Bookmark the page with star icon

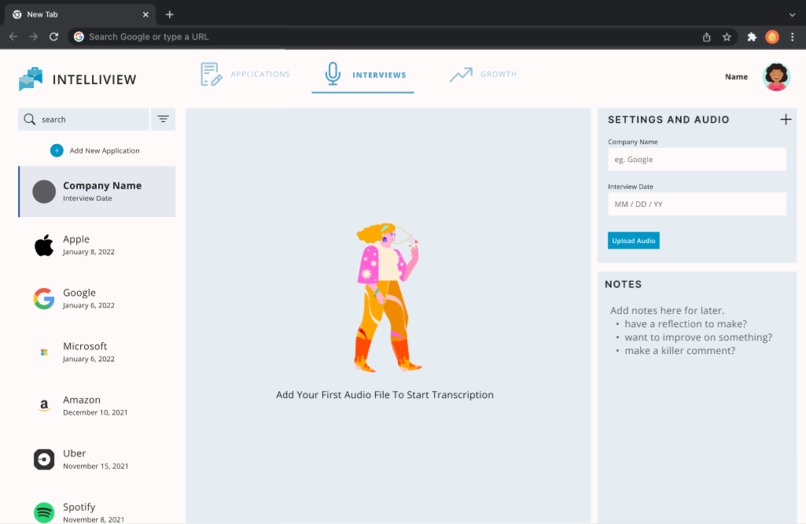(x=727, y=37)
